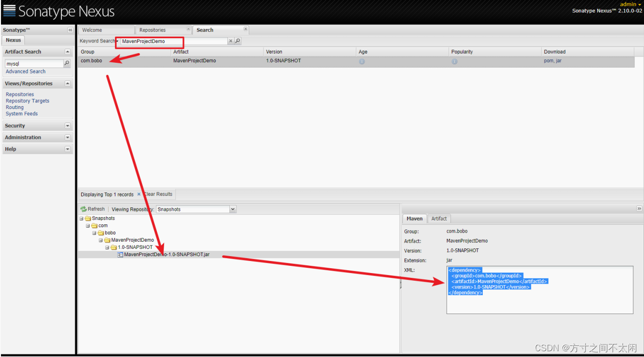Click the Snapshots folder icon in tree
The width and height of the screenshot is (644, 357).
(x=88, y=218)
